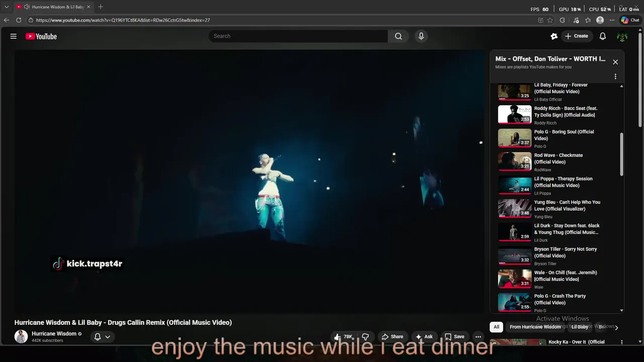Select the All filter chip
Viewport: 644px width, 362px height.
[x=496, y=327]
